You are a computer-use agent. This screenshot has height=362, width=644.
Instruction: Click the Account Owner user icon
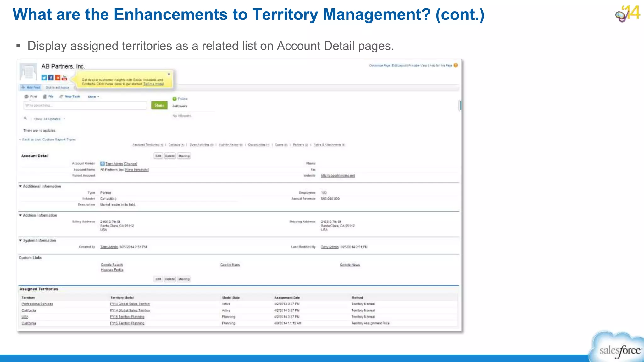point(102,163)
